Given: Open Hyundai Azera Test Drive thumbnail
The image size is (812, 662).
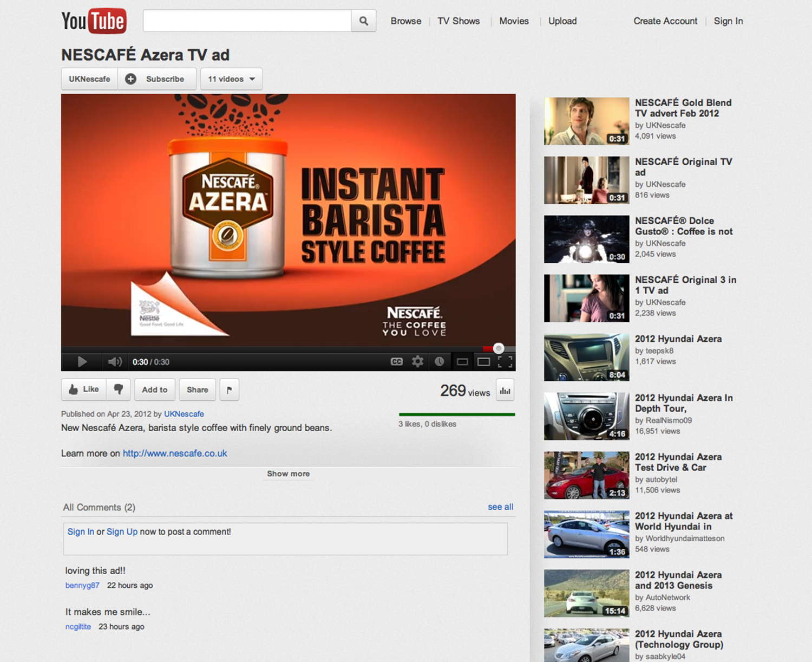Looking at the screenshot, I should click(x=587, y=476).
